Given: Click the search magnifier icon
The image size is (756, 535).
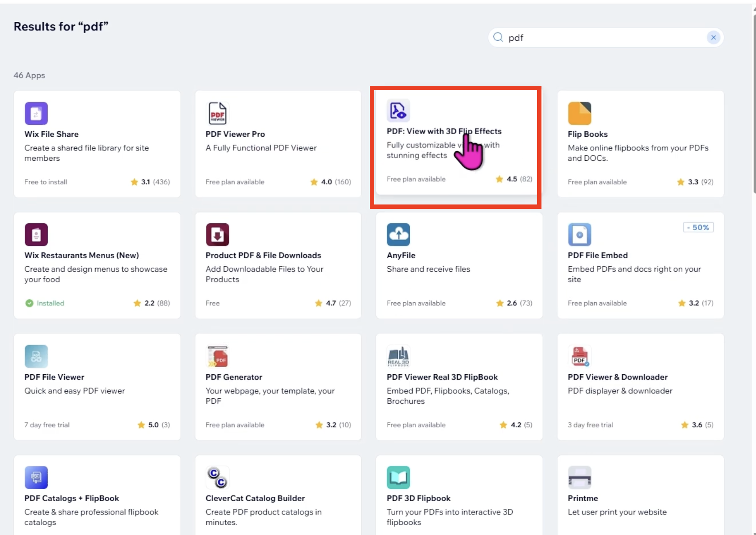Looking at the screenshot, I should [x=498, y=37].
